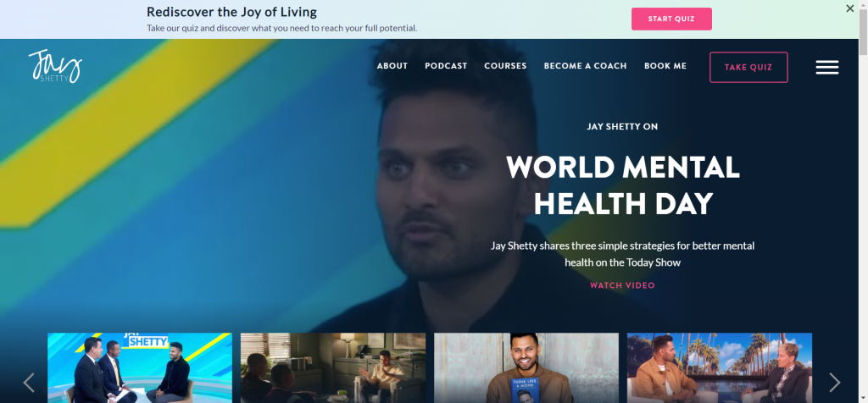Screen dimensions: 868x403
Task: Open the living room conversation thumbnail
Action: point(332,367)
